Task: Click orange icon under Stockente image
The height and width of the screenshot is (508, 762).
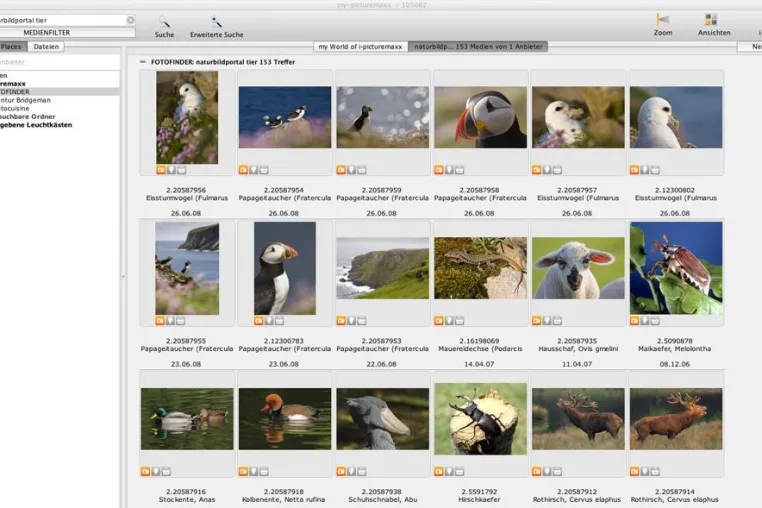Action: (x=145, y=471)
